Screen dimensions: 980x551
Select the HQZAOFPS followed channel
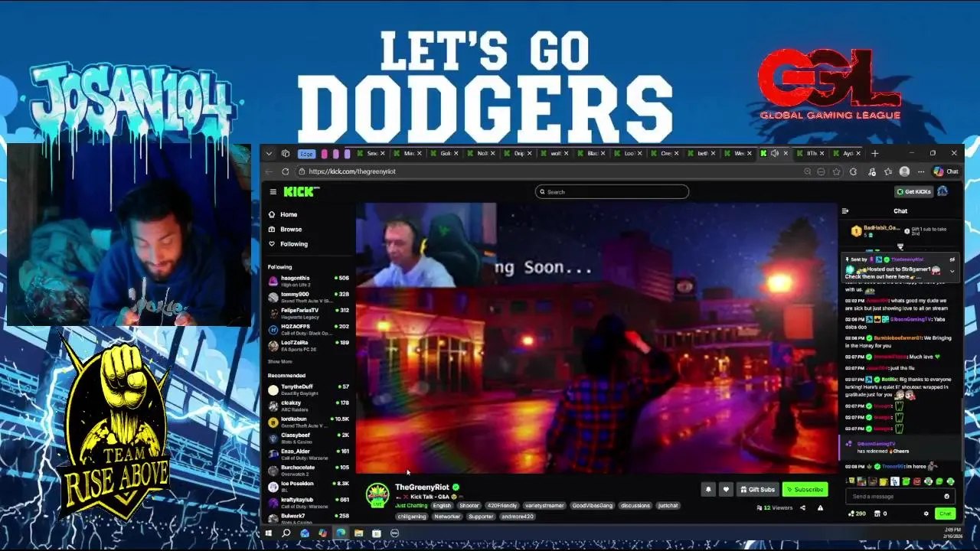[x=308, y=330]
